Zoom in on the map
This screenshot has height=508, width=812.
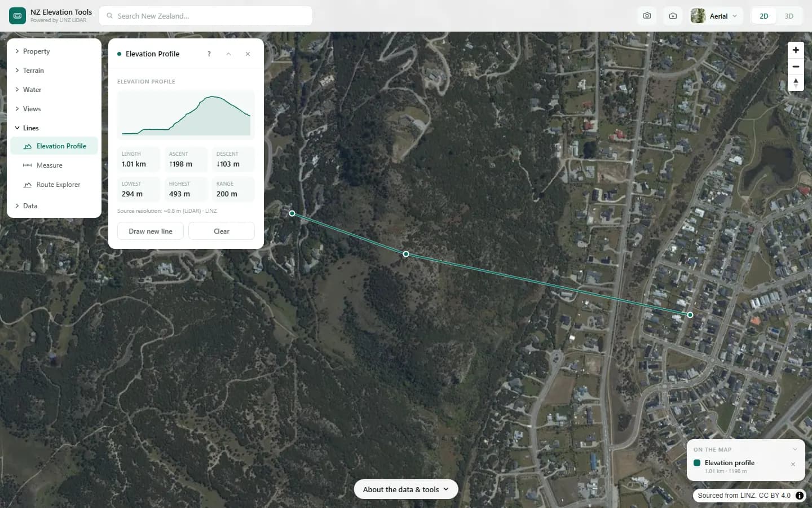pyautogui.click(x=796, y=50)
